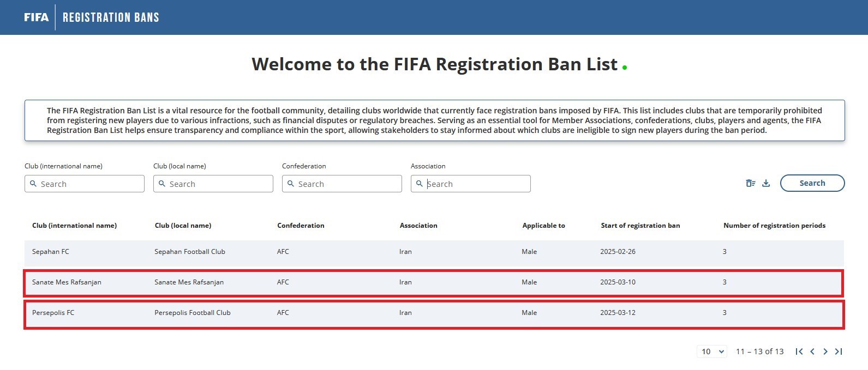Click the Number of registration periods header

coord(774,226)
